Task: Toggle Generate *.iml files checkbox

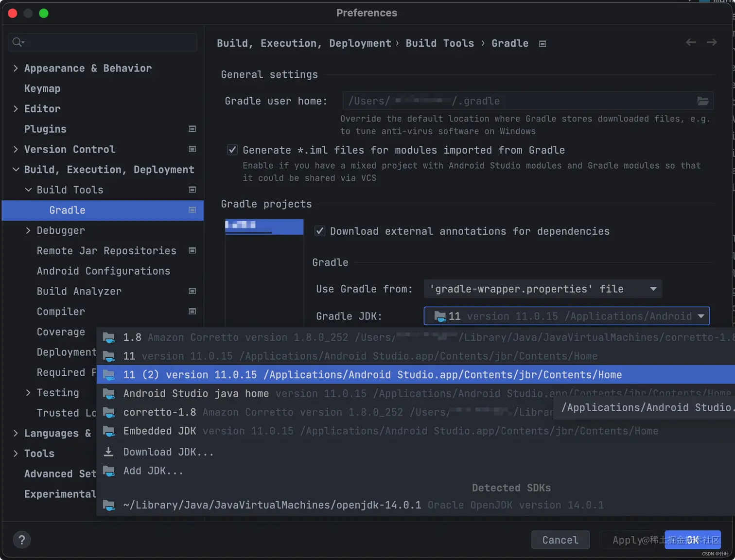Action: [x=232, y=150]
